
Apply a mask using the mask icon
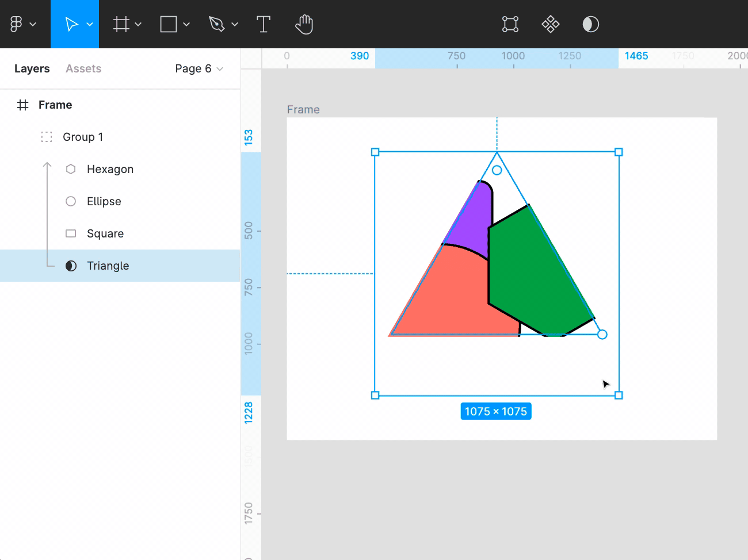click(590, 24)
